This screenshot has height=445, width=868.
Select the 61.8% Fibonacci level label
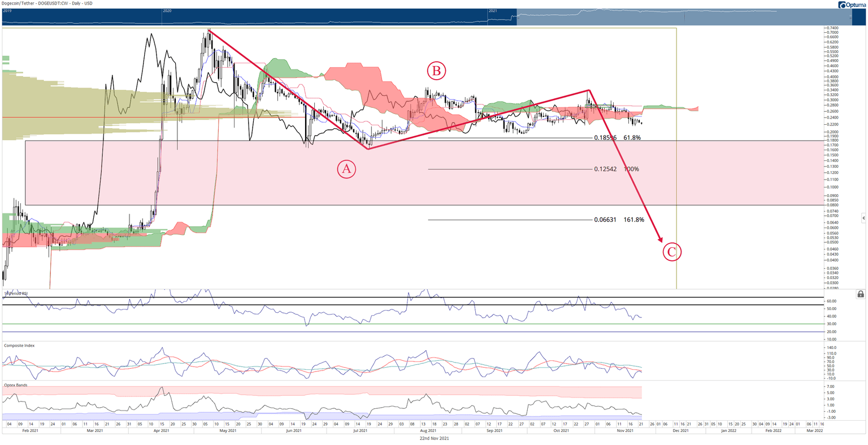632,138
